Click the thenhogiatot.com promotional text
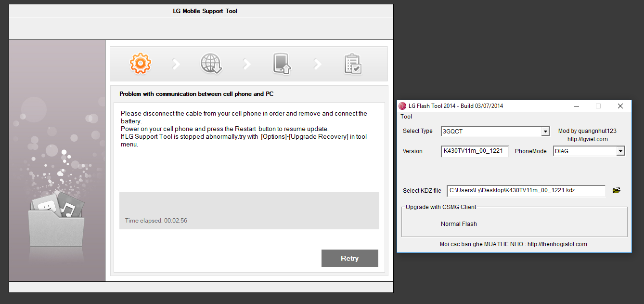Viewport: 644px width, 304px height. [x=514, y=244]
